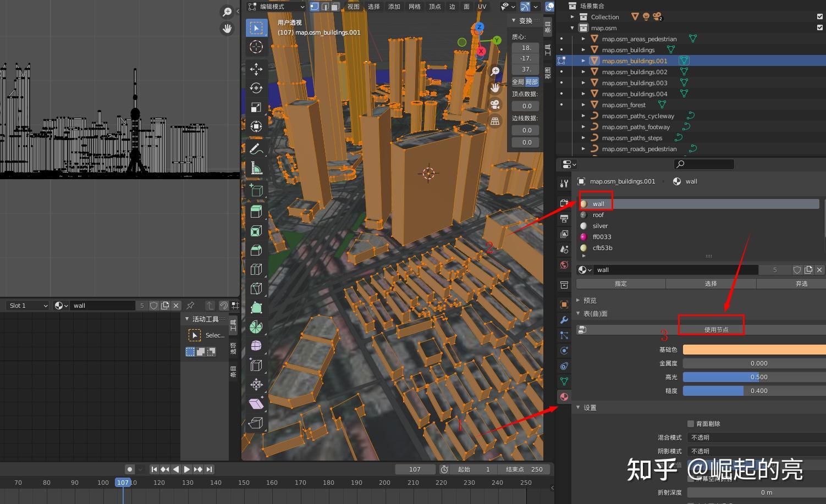
Task: Open the Material Properties tab
Action: [x=564, y=396]
